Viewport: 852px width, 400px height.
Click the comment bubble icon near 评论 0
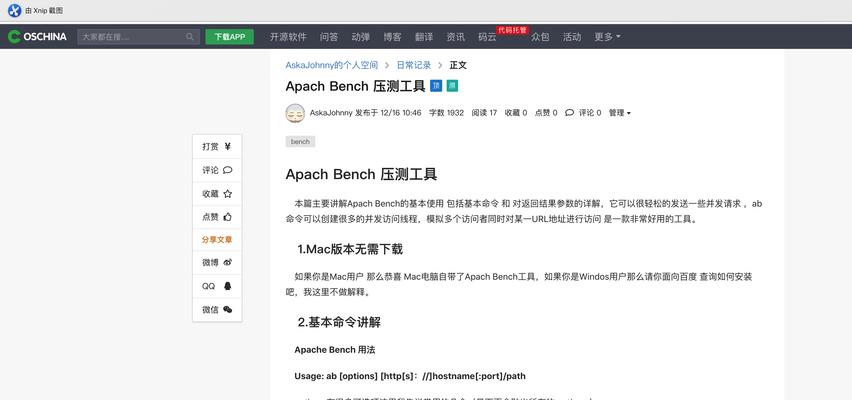[x=569, y=113]
